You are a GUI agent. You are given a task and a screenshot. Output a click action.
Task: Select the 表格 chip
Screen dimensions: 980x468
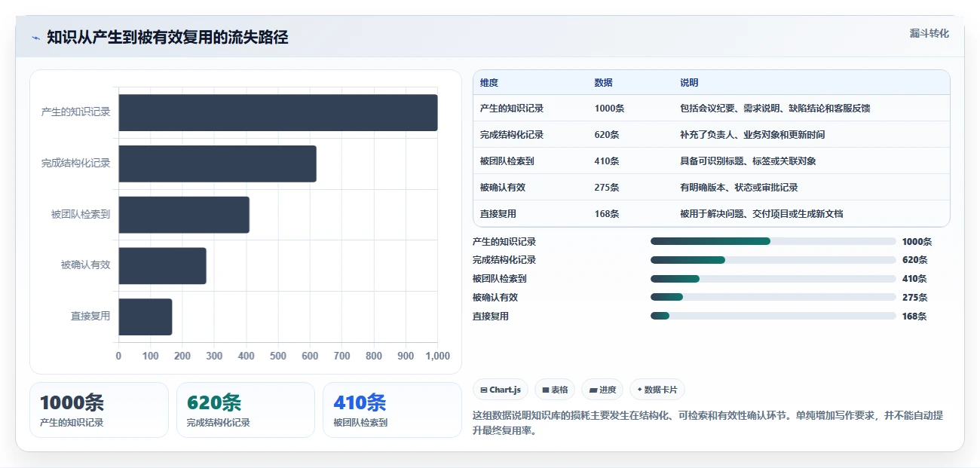click(x=555, y=390)
